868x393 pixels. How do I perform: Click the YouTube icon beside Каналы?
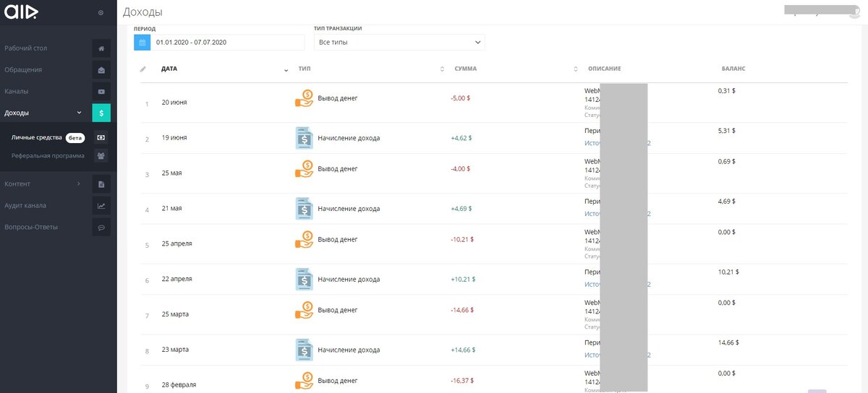click(x=101, y=92)
